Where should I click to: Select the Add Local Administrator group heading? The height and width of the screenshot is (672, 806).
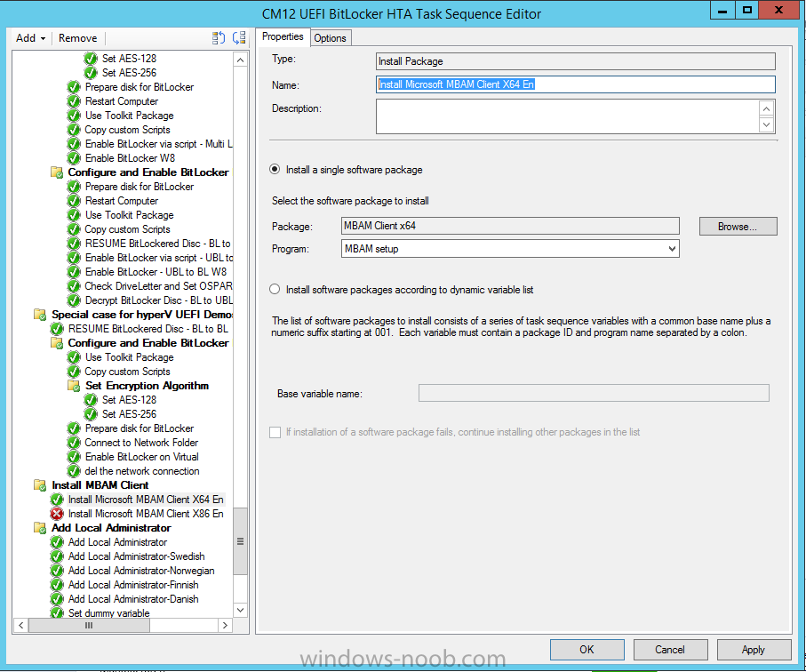coord(111,528)
